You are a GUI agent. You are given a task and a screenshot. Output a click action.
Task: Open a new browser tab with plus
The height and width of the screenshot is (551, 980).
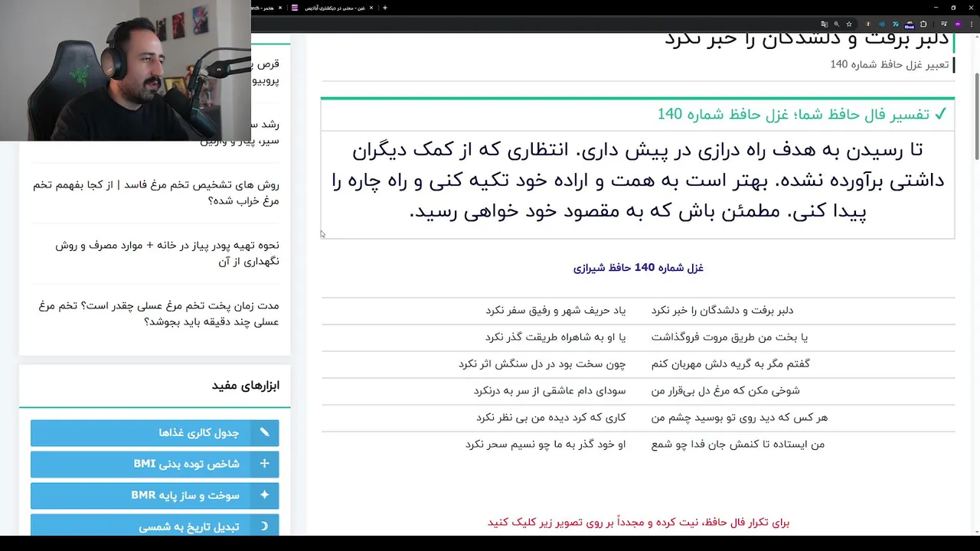pos(384,8)
